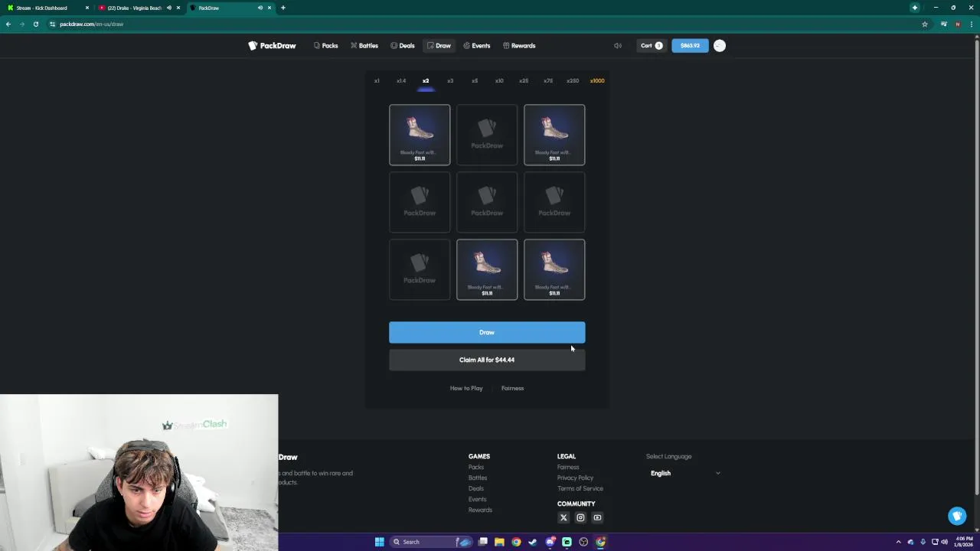
Task: Open the Cart
Action: [x=651, y=46]
